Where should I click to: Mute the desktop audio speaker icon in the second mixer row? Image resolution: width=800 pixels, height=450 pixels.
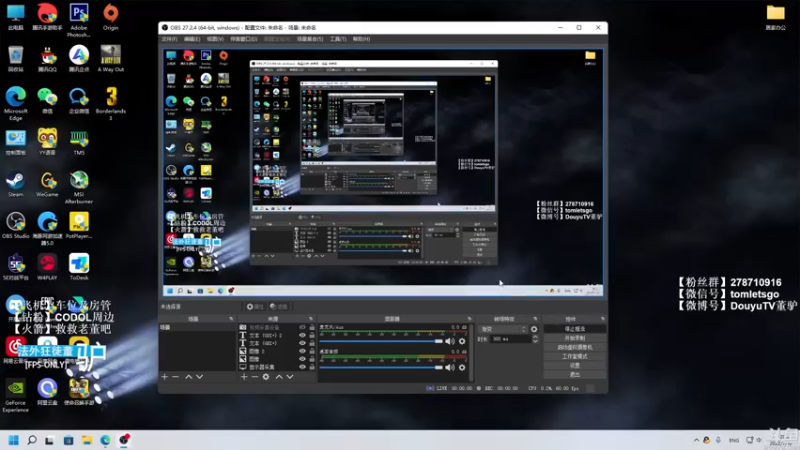[450, 367]
